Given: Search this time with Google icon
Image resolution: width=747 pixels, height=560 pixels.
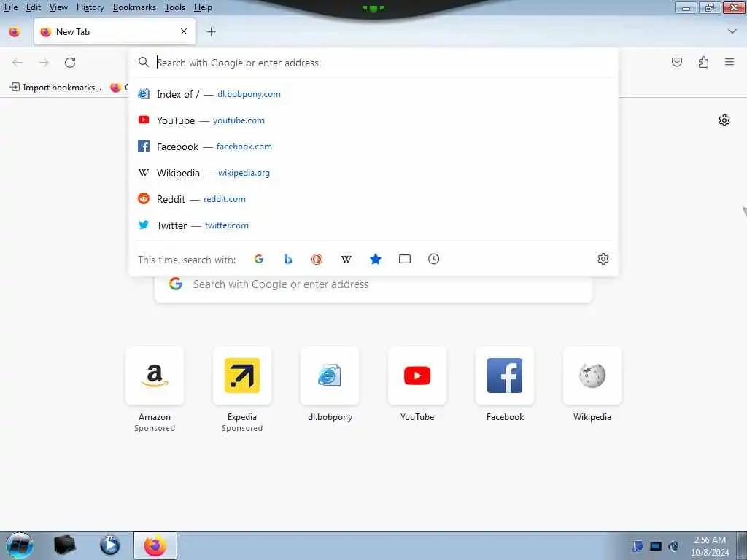Looking at the screenshot, I should (259, 259).
